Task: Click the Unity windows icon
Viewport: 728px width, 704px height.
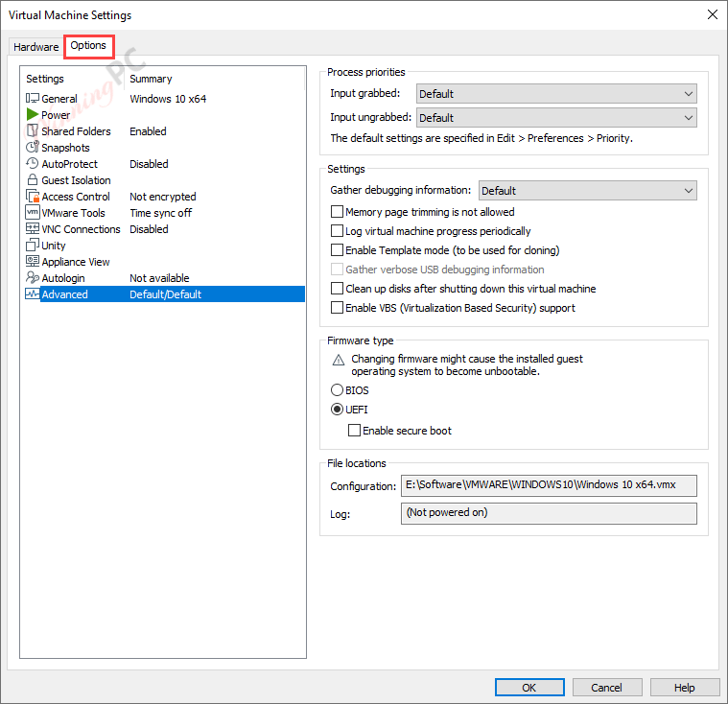Action: pyautogui.click(x=32, y=245)
